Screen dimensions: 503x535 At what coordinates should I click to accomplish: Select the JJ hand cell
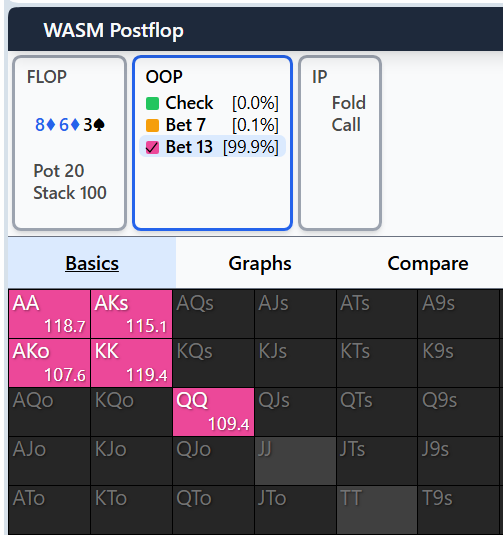pyautogui.click(x=295, y=461)
